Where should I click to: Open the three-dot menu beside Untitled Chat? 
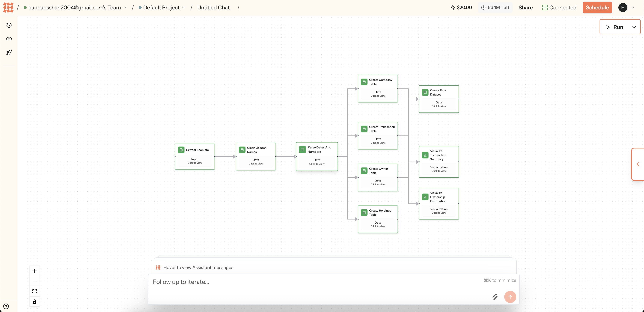point(239,8)
